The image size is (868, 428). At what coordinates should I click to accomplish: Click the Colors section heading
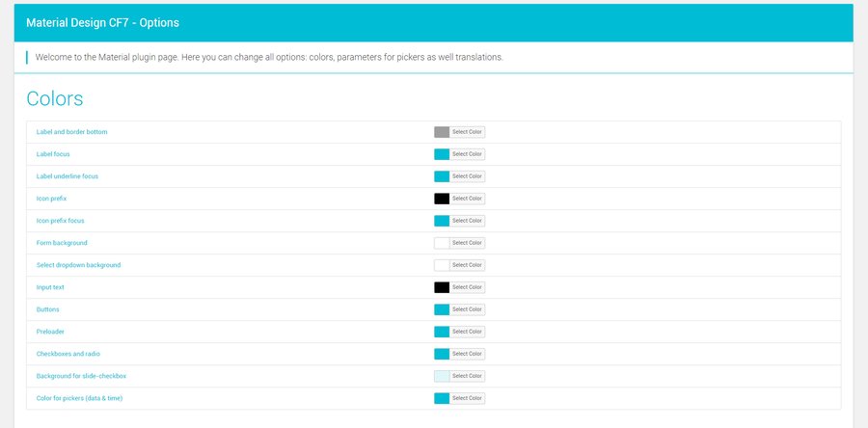[x=55, y=98]
